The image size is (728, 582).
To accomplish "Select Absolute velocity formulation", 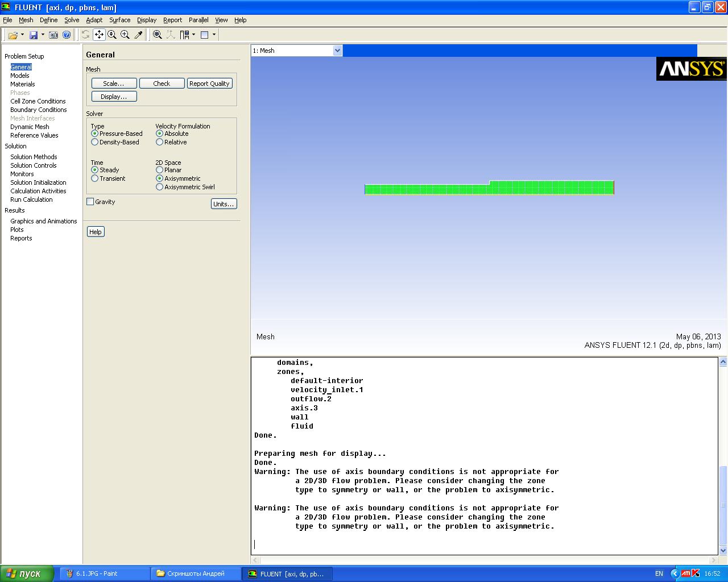I will tap(172, 134).
